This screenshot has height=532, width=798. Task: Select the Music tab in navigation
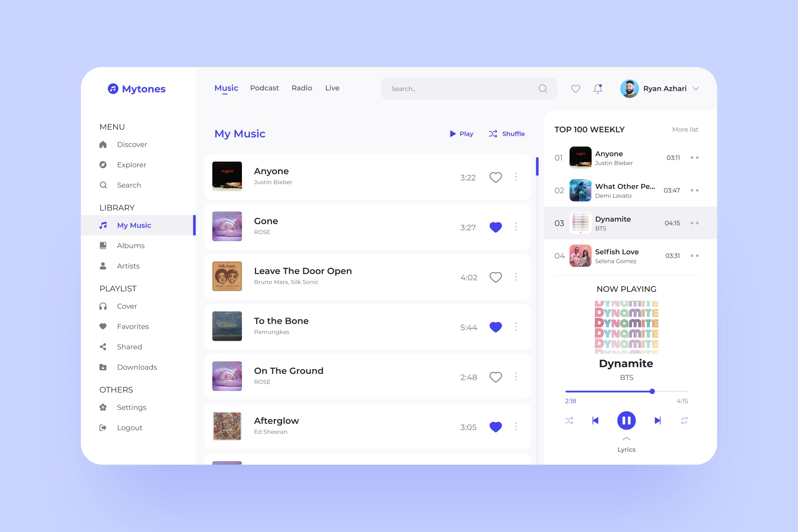coord(226,88)
